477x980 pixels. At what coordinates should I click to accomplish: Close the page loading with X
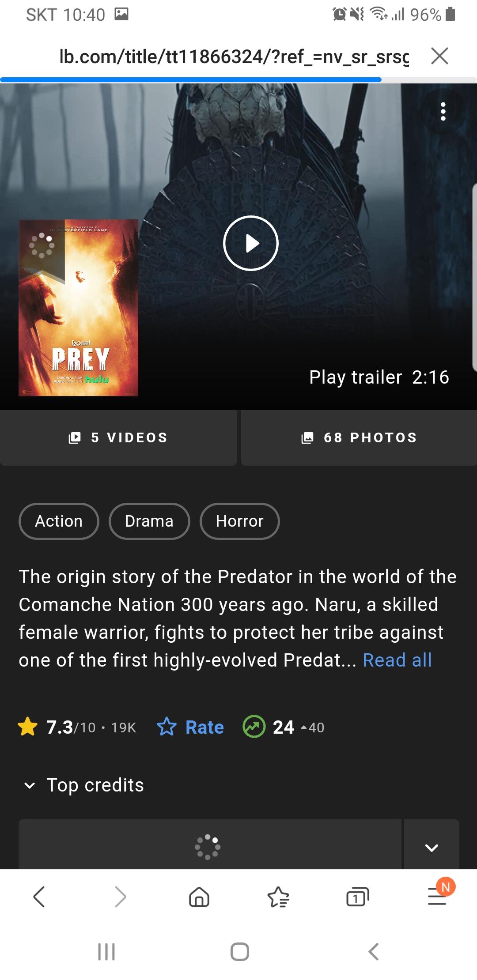point(439,56)
